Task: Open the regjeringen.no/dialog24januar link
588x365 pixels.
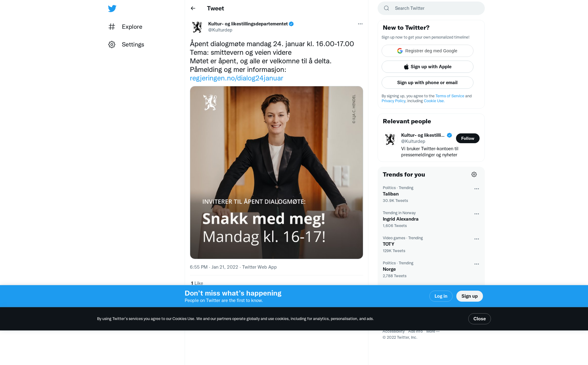Action: (236, 78)
